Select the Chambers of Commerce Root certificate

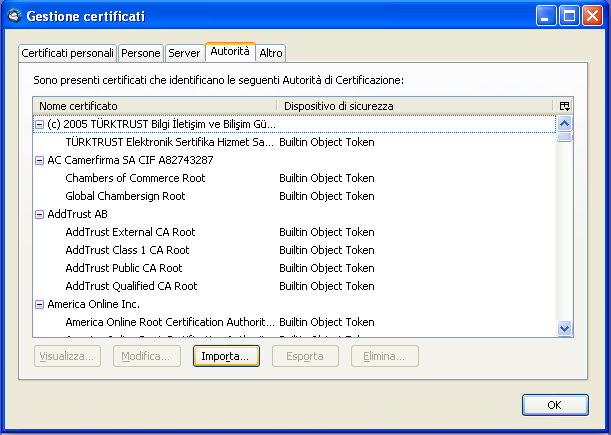[135, 178]
